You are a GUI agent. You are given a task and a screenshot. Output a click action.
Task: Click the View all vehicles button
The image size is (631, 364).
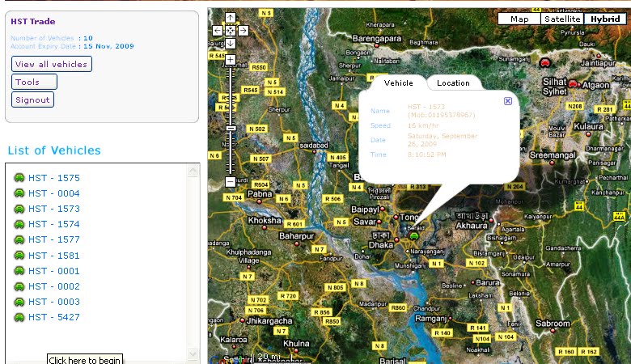[x=52, y=64]
